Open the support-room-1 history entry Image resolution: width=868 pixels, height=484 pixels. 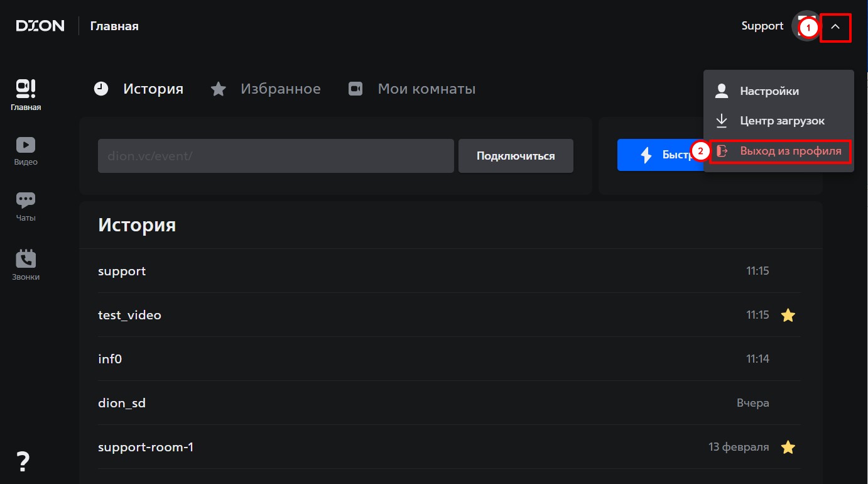point(449,447)
